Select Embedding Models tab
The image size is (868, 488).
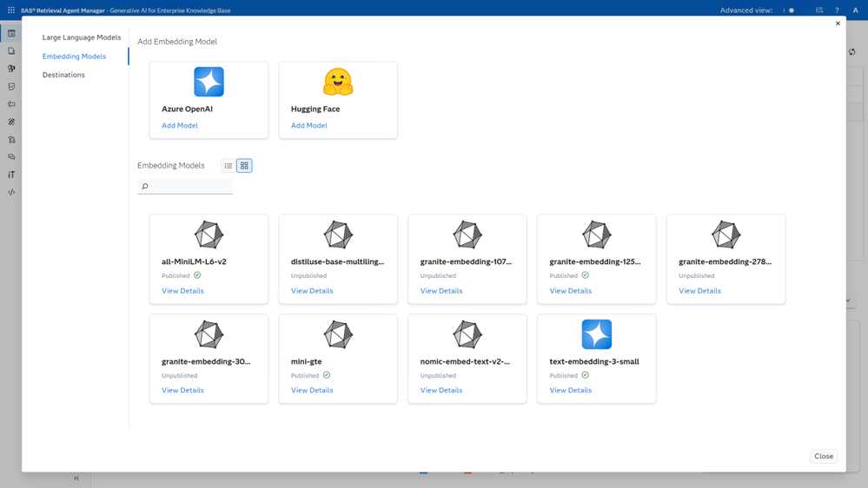point(74,56)
